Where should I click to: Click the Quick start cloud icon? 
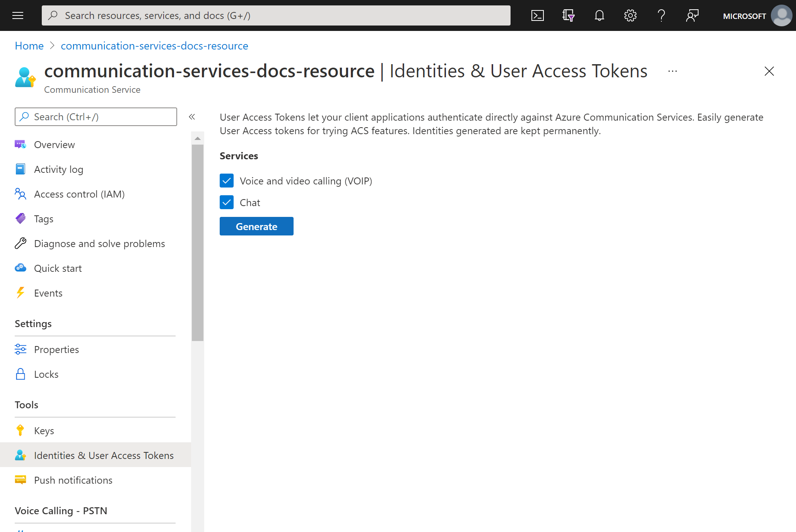click(21, 268)
